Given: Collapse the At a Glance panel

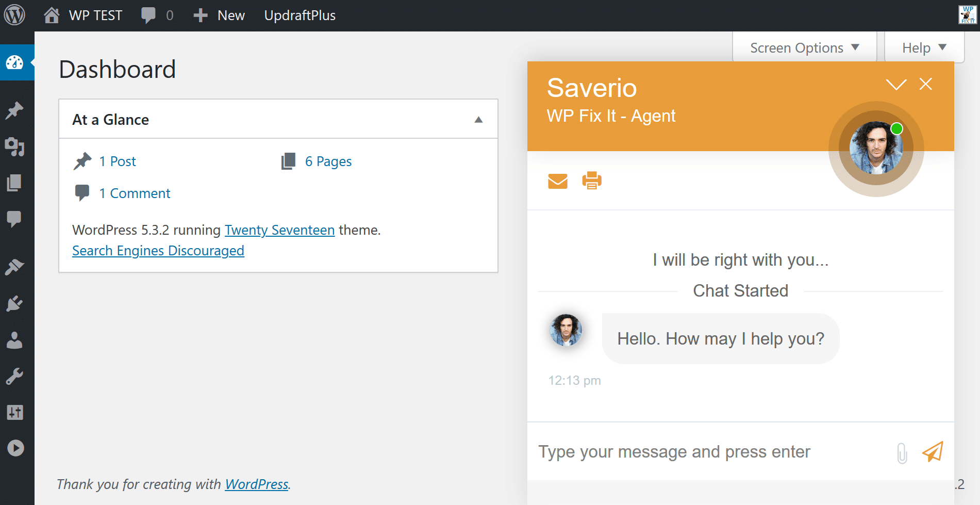Looking at the screenshot, I should [478, 120].
